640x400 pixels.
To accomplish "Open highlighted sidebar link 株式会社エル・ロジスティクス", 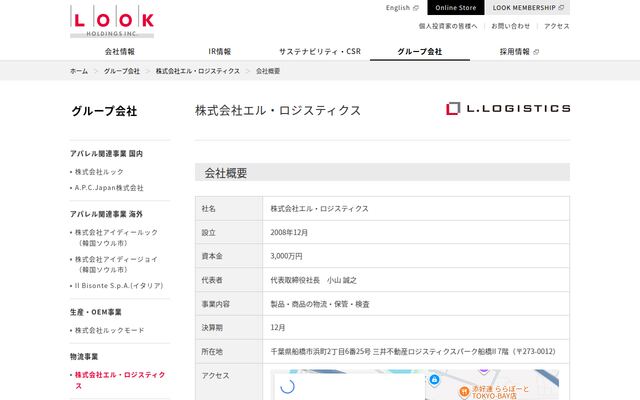I will (120, 380).
